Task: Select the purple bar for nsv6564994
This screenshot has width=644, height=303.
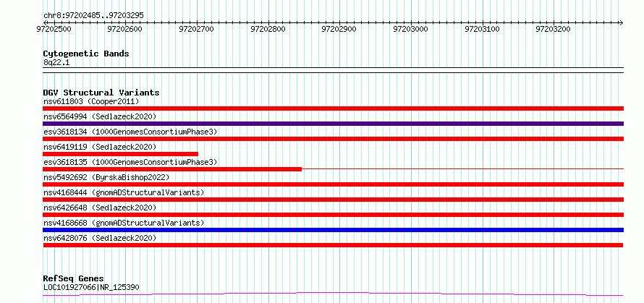Action: click(x=333, y=124)
